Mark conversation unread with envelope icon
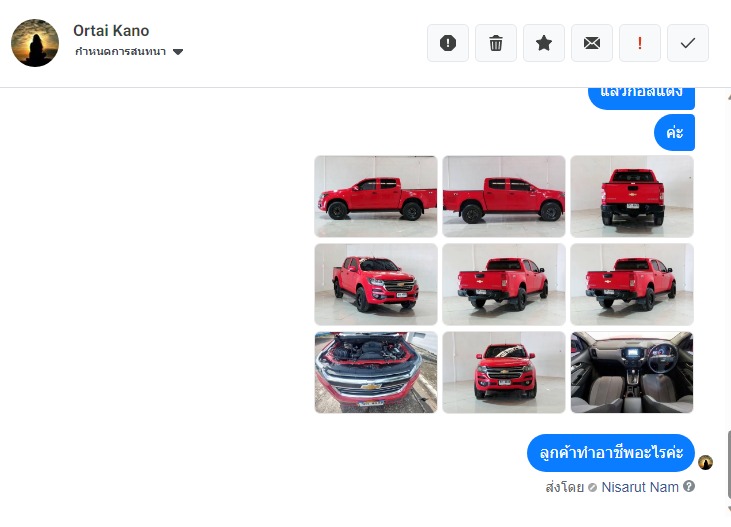This screenshot has height=527, width=731. click(x=592, y=43)
